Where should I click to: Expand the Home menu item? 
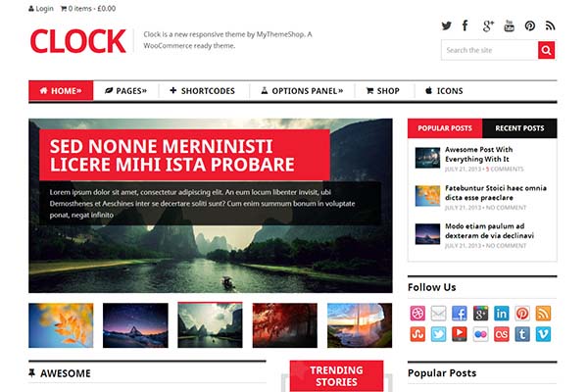pyautogui.click(x=61, y=91)
